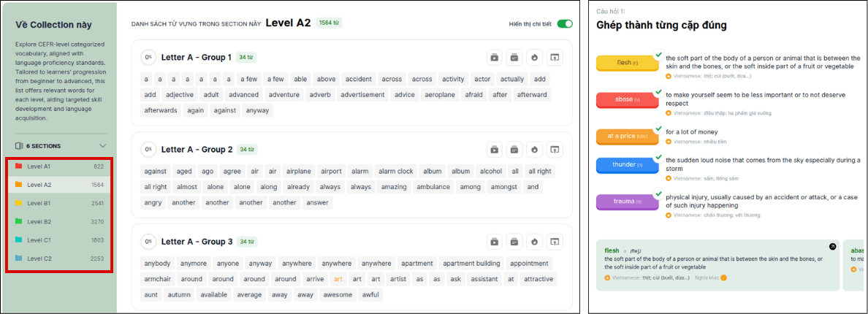Viewport: 868px width, 314px height.
Task: Open video icon for Letter A - Group 3
Action: click(x=494, y=242)
